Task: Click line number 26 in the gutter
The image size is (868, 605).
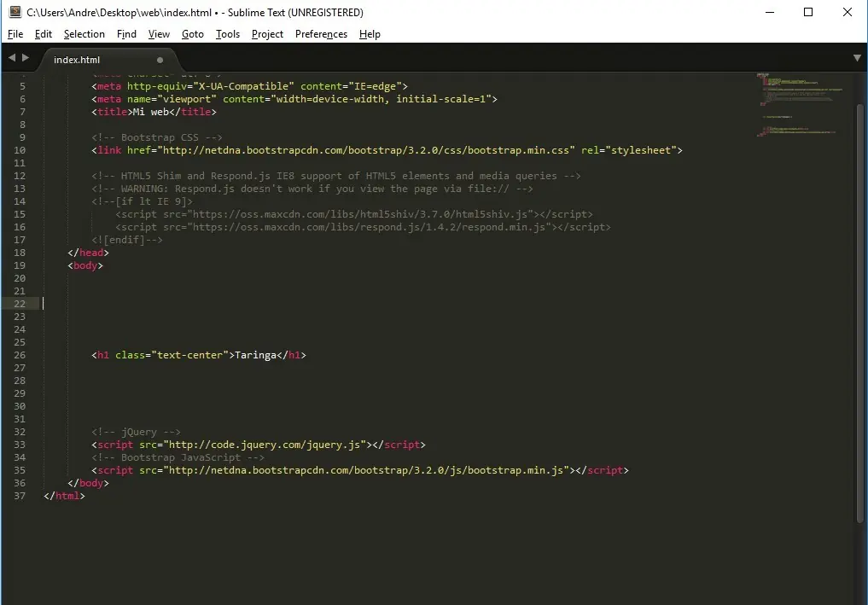Action: (20, 355)
